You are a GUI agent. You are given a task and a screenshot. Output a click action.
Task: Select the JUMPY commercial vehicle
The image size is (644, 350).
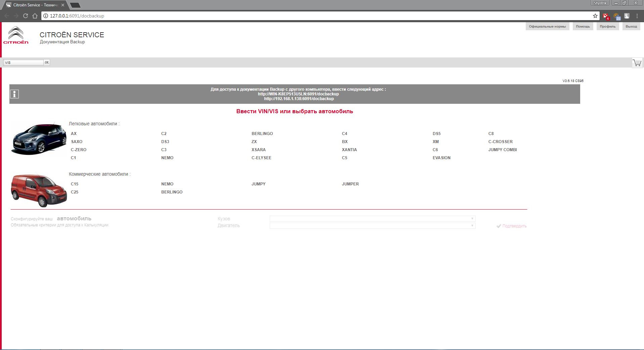259,184
